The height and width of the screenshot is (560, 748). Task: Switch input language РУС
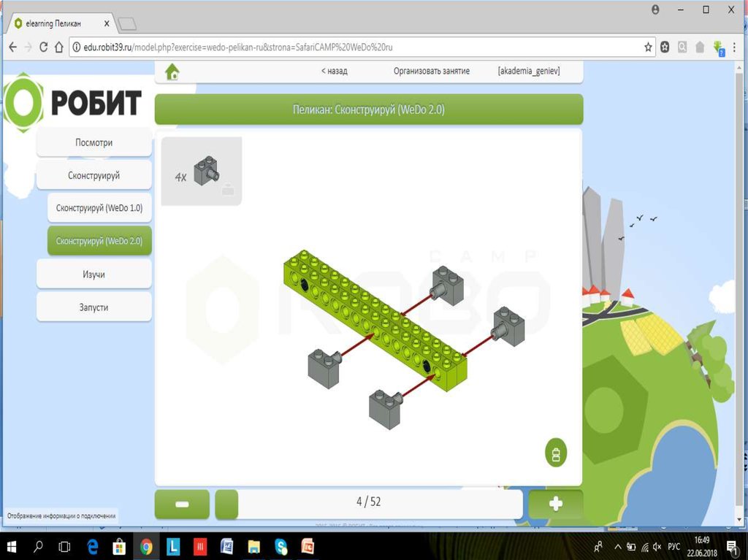pos(673,547)
